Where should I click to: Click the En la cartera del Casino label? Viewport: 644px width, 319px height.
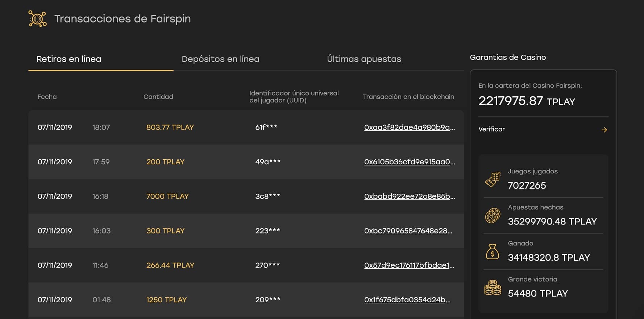pos(530,85)
